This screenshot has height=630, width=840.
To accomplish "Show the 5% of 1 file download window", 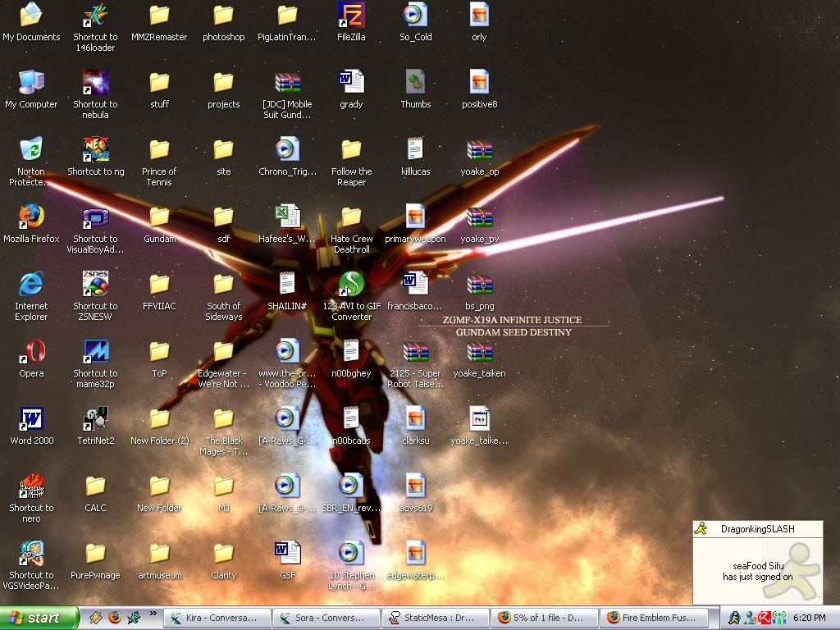I will click(545, 618).
